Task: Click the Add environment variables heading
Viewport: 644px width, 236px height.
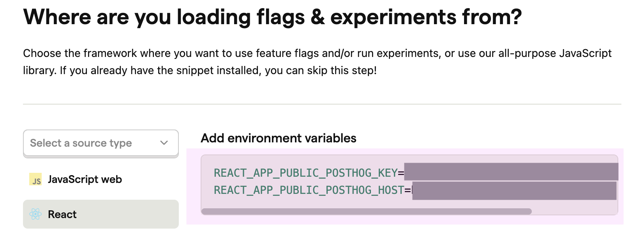Action: pyautogui.click(x=278, y=138)
